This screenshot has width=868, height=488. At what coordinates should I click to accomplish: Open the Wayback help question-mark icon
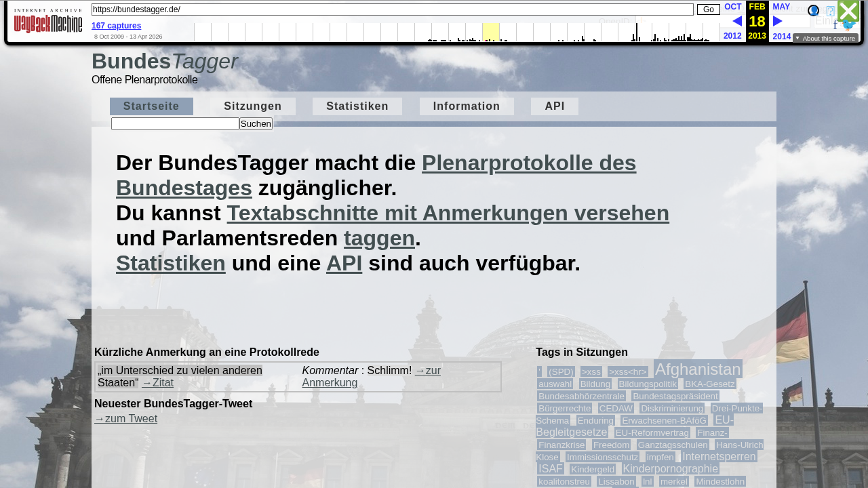(x=831, y=11)
